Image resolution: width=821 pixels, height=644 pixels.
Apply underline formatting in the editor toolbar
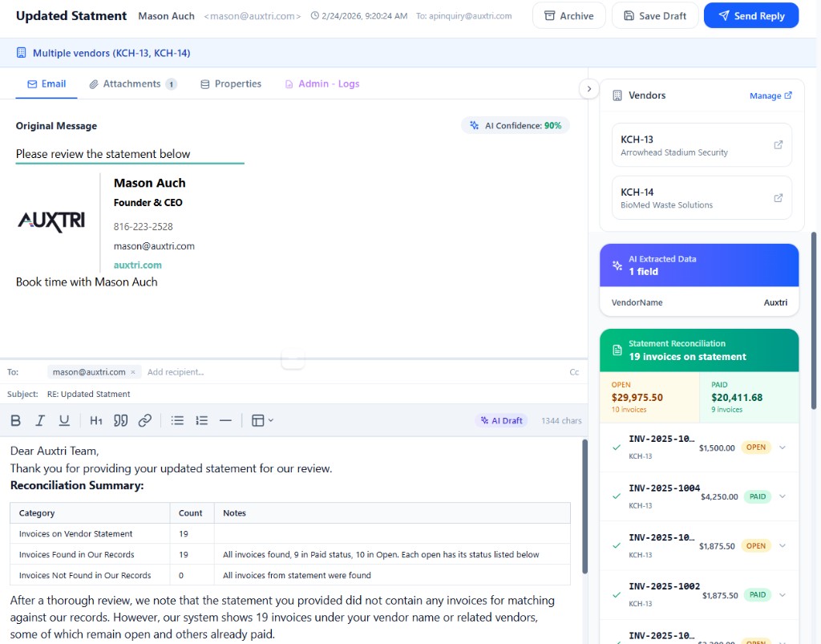tap(64, 419)
